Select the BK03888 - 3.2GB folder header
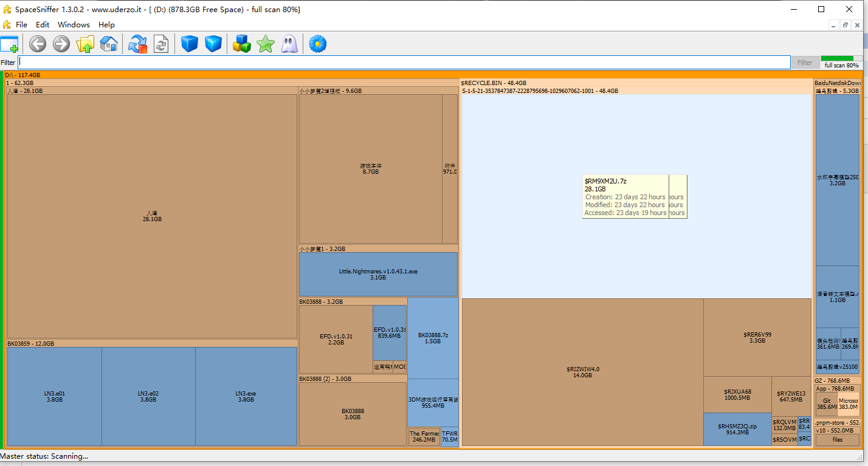This screenshot has width=868, height=466. (x=353, y=301)
